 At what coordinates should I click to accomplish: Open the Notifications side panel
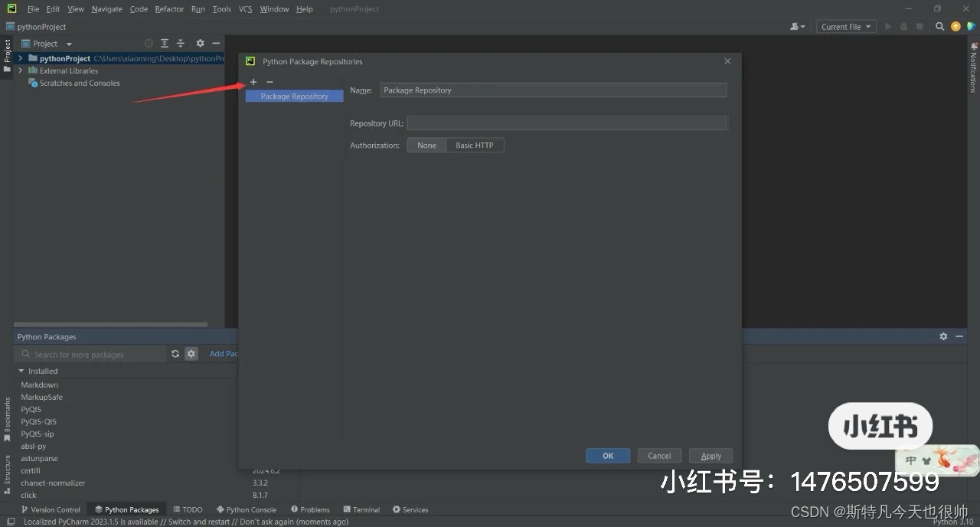click(974, 67)
